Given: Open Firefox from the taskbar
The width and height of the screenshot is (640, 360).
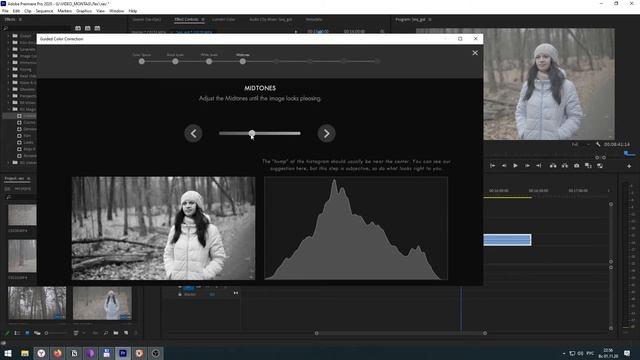Looking at the screenshot, I should click(x=58, y=353).
